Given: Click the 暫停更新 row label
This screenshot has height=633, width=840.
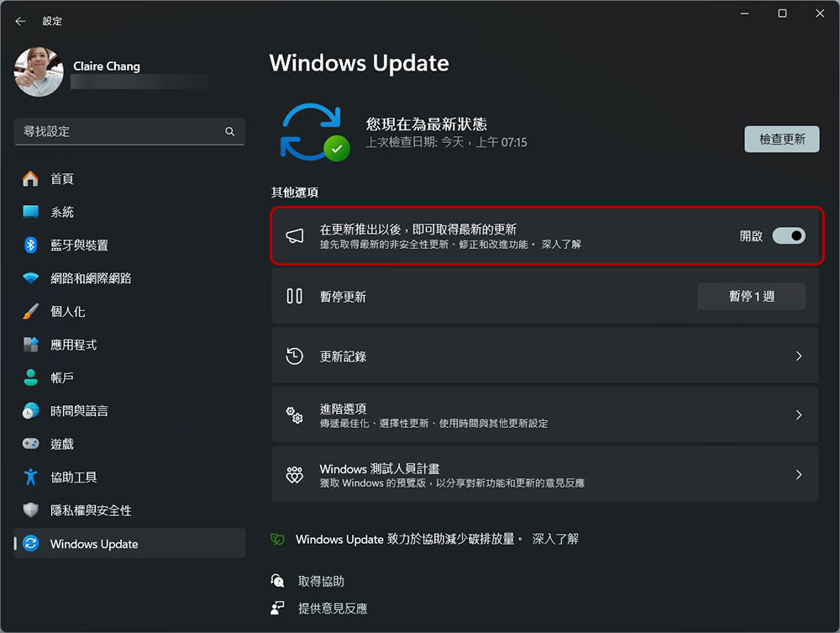Looking at the screenshot, I should 343,297.
